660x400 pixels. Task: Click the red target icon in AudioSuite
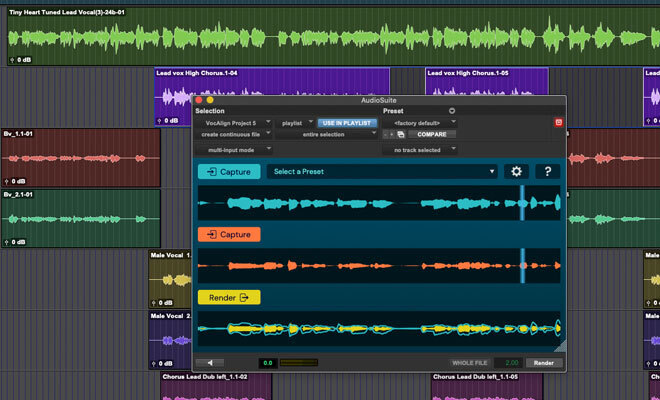[x=559, y=122]
